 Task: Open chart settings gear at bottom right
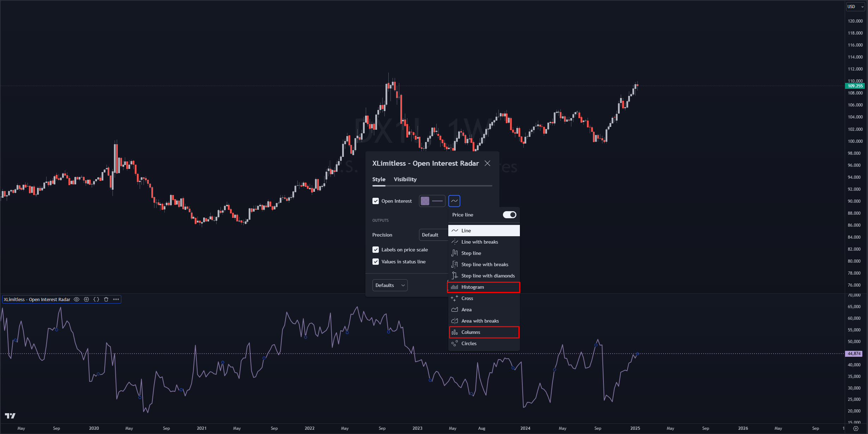[x=856, y=428]
